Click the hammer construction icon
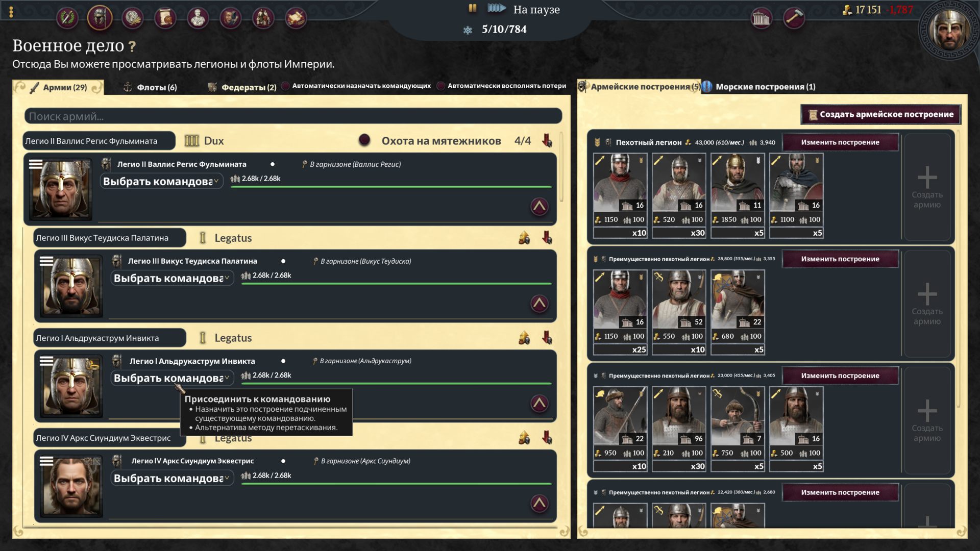Viewport: 980px width, 551px height. [x=793, y=19]
